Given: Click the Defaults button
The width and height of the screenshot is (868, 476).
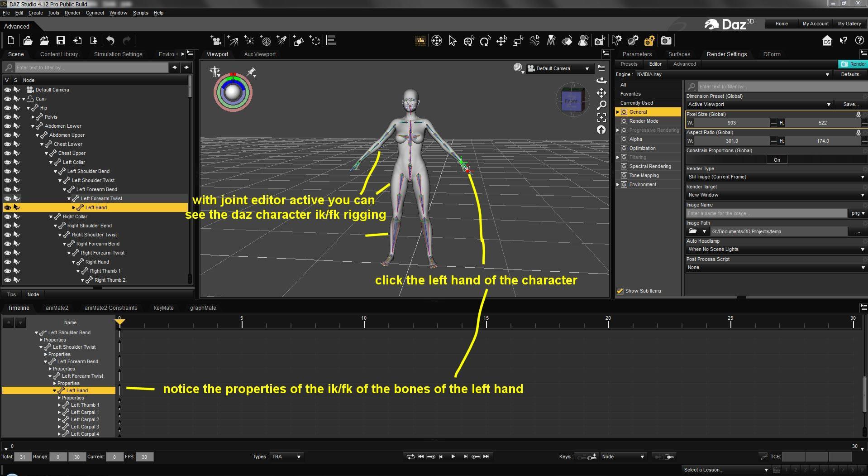Looking at the screenshot, I should (850, 74).
